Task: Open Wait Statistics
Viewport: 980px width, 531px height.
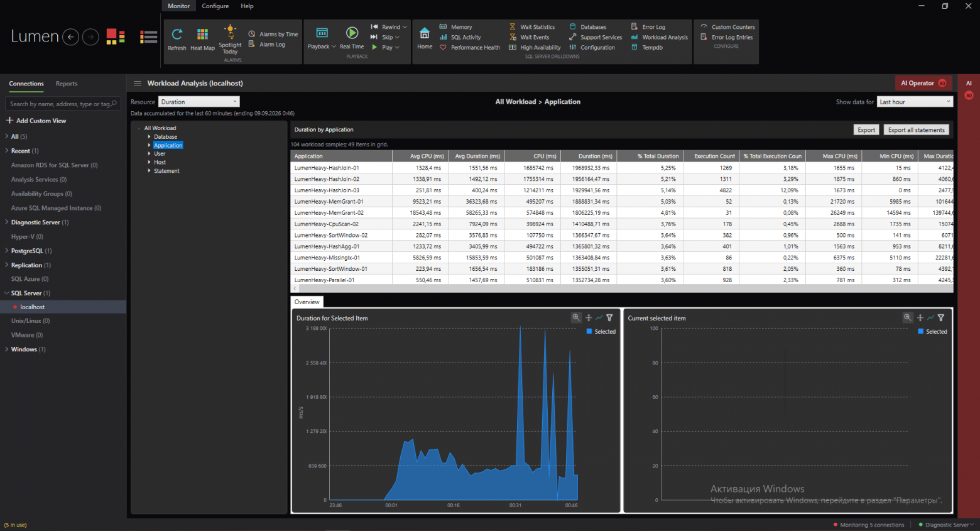Action: 532,27
